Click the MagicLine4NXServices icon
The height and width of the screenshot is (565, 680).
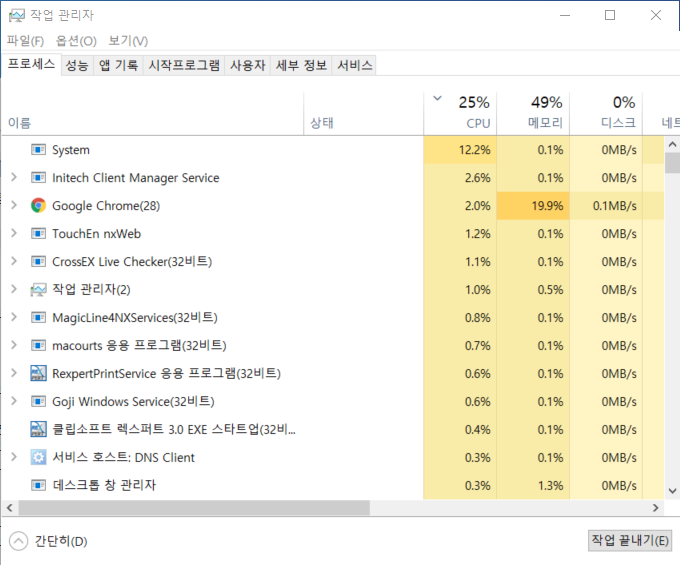click(38, 317)
